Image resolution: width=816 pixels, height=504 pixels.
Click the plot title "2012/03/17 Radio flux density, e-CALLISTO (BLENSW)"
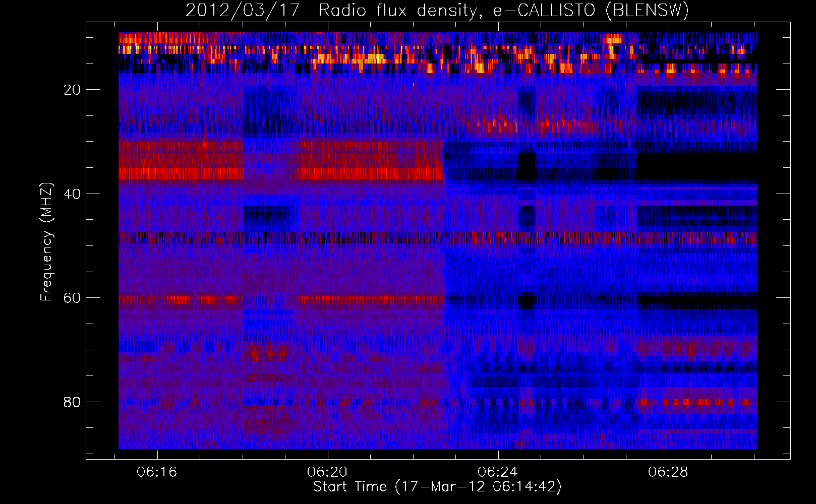point(437,10)
